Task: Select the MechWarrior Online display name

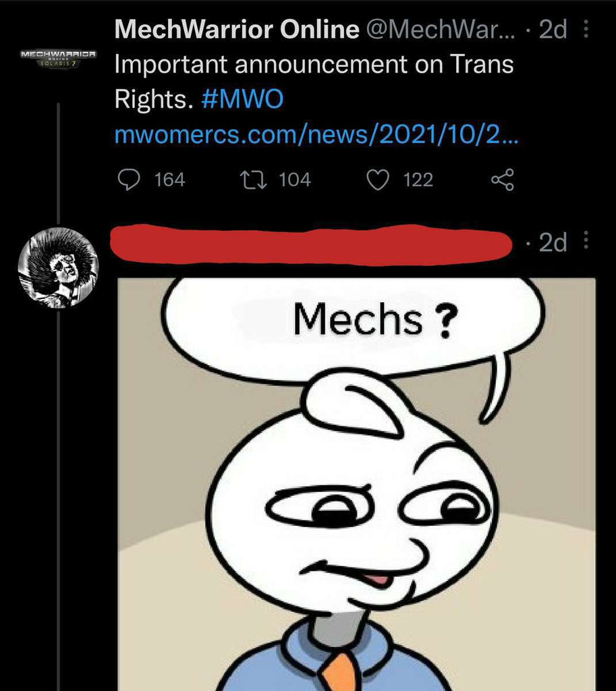Action: click(237, 29)
